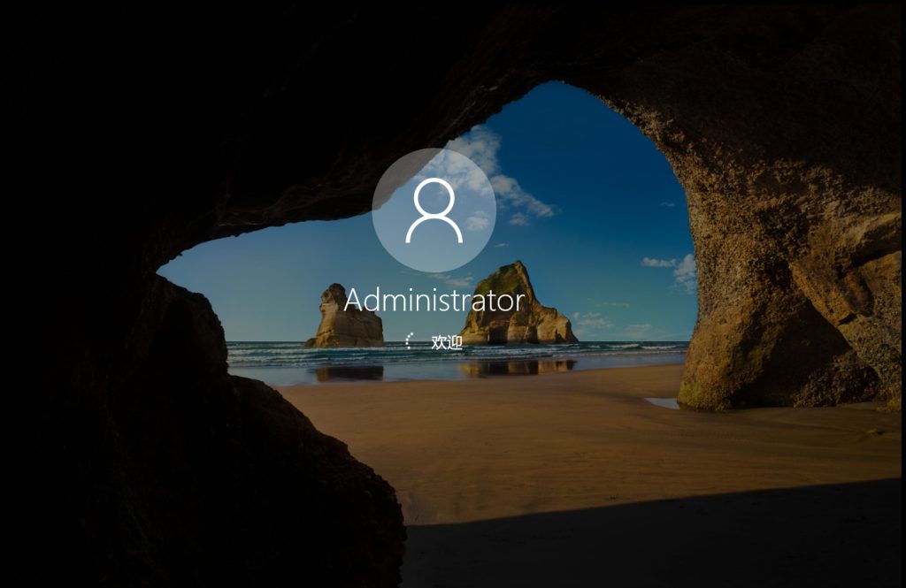Click the green moss at the pillar base
The width and height of the screenshot is (906, 588).
[695, 393]
